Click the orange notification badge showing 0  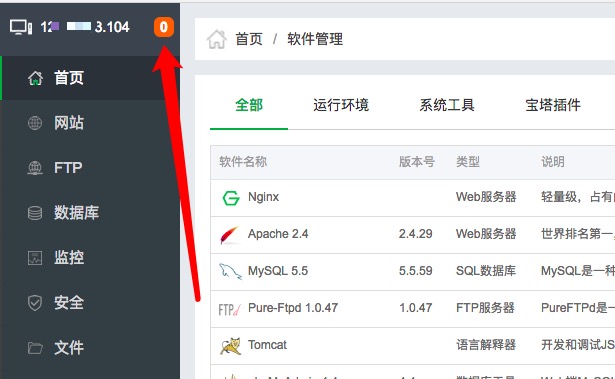coord(164,27)
